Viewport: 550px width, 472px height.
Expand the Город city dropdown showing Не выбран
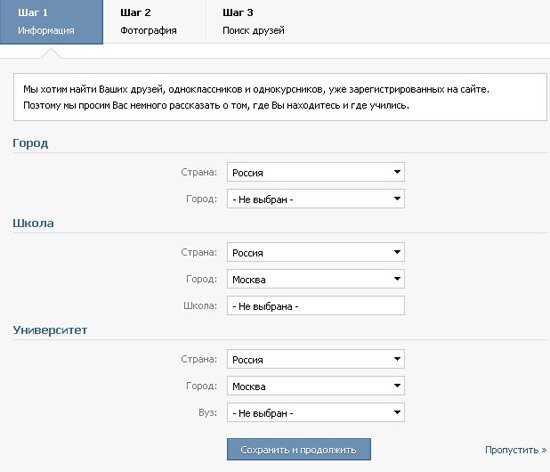point(316,198)
